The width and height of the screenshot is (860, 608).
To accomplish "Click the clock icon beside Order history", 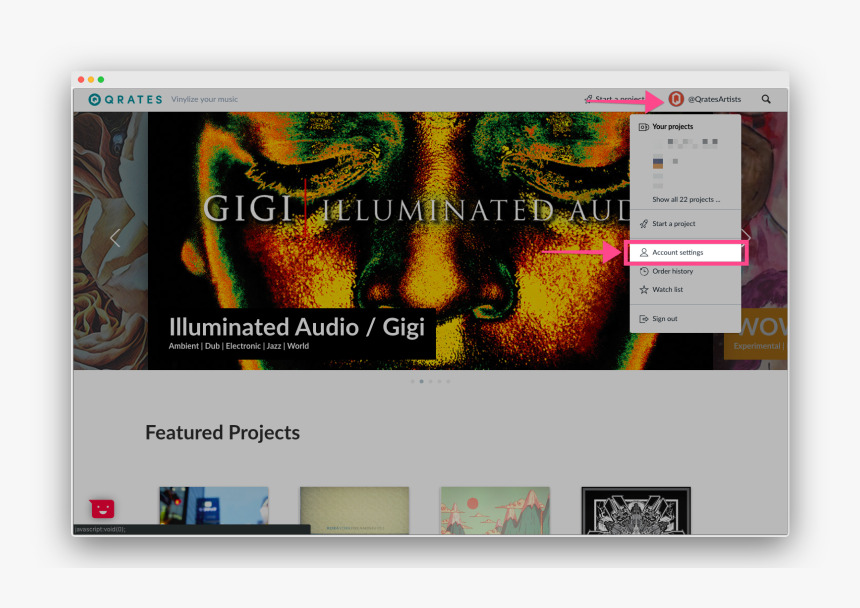I will pos(644,271).
